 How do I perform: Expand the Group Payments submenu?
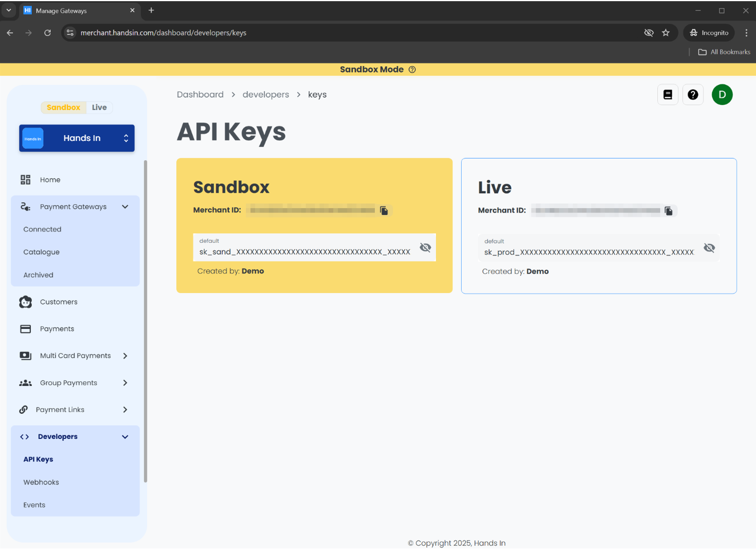pos(125,383)
